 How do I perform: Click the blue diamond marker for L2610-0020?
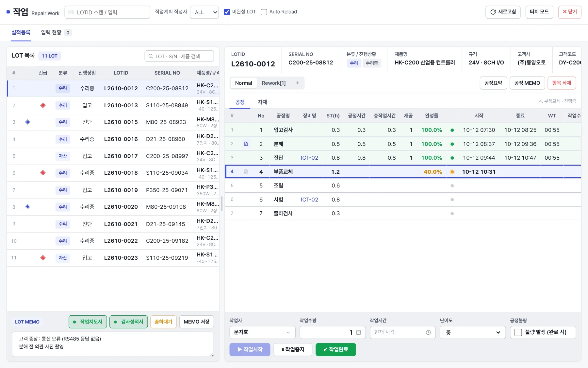[x=28, y=207]
